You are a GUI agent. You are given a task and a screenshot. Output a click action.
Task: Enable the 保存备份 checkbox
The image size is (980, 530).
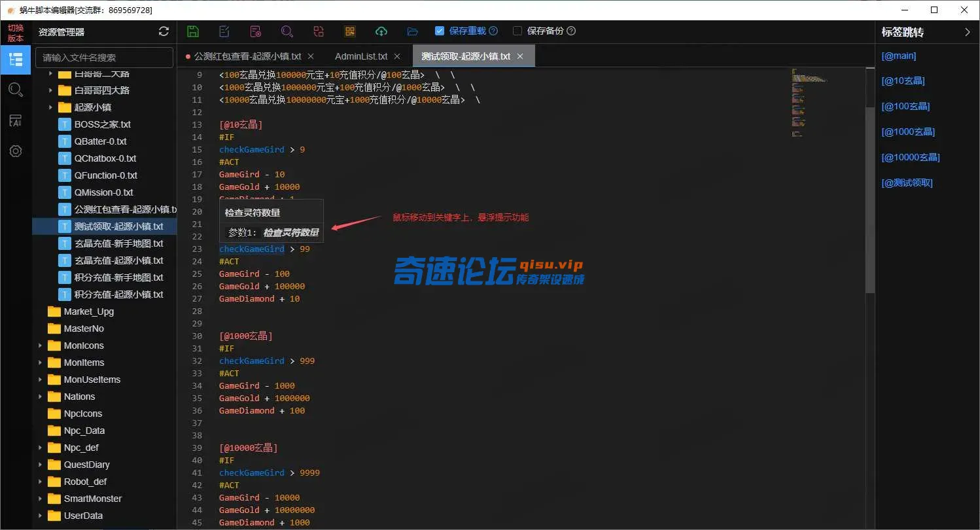coord(517,31)
